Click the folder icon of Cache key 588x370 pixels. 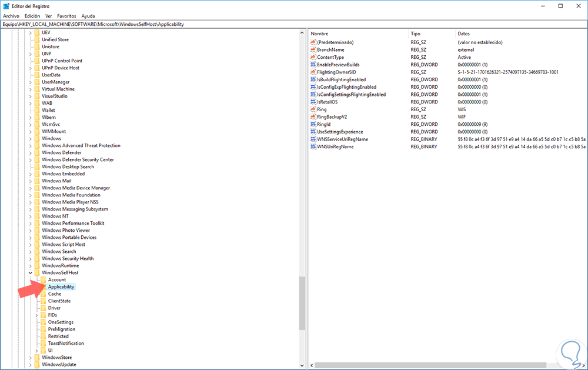point(43,294)
